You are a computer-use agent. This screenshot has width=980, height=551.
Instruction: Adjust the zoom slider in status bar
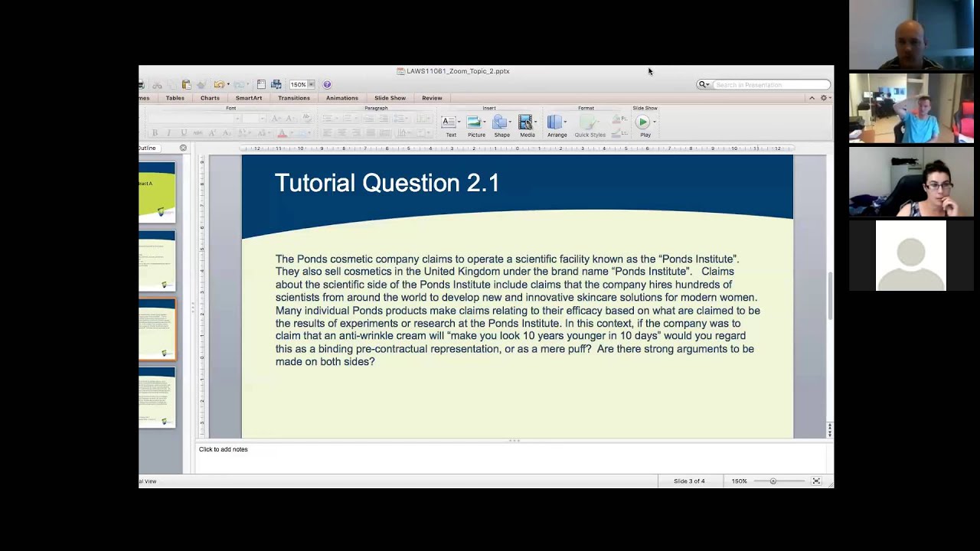point(773,481)
